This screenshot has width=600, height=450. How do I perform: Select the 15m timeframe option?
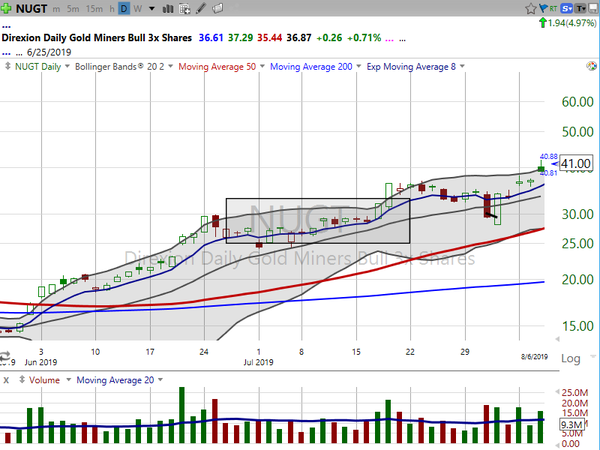click(x=98, y=8)
